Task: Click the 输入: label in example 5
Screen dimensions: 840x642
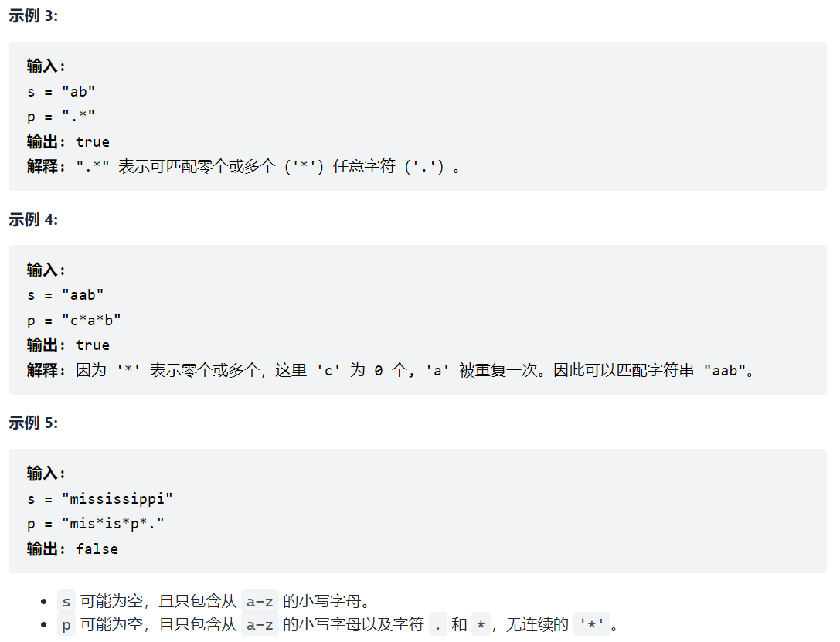Action: point(46,474)
